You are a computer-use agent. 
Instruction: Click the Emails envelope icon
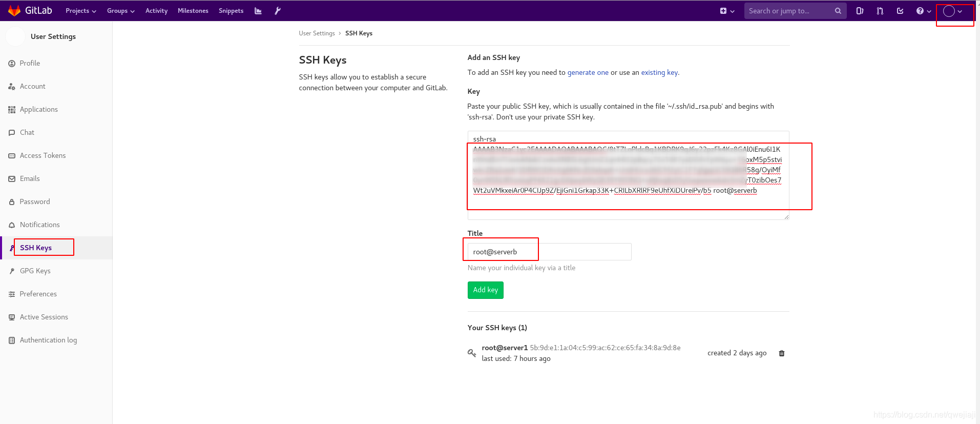12,179
